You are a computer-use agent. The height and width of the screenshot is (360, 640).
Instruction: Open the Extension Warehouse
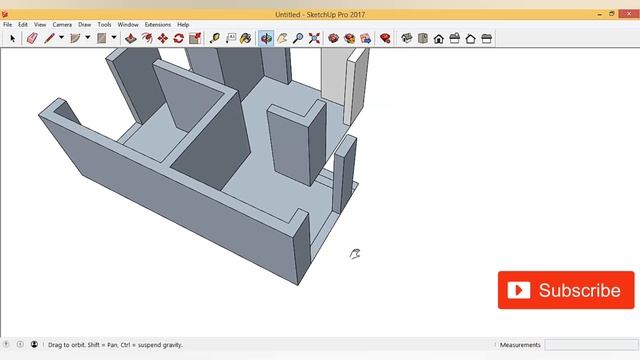click(x=350, y=39)
